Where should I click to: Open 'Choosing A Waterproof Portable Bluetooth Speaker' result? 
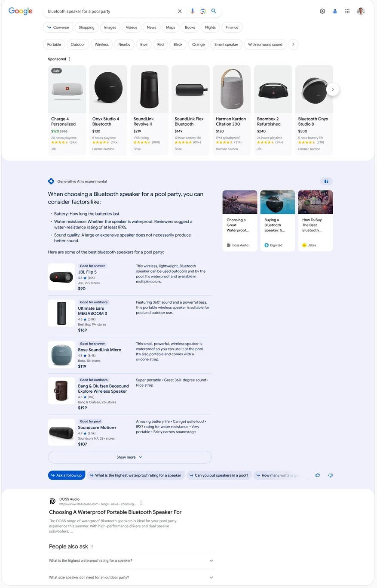[x=115, y=512]
